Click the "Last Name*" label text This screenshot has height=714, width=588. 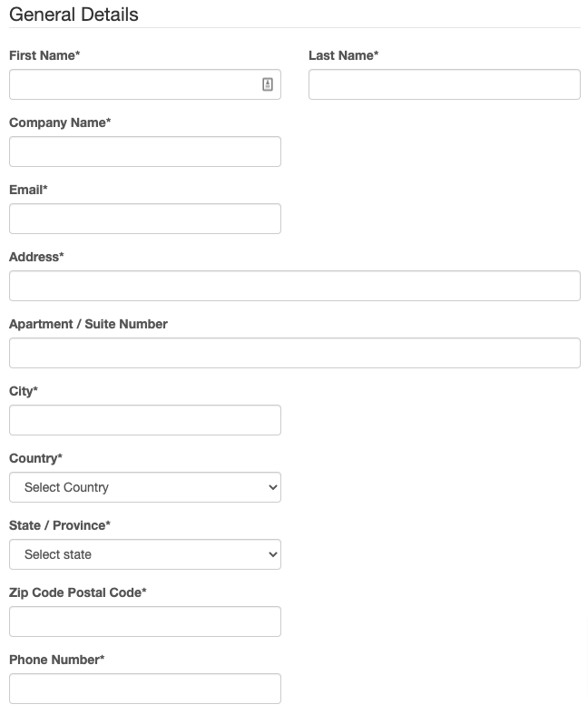click(343, 55)
